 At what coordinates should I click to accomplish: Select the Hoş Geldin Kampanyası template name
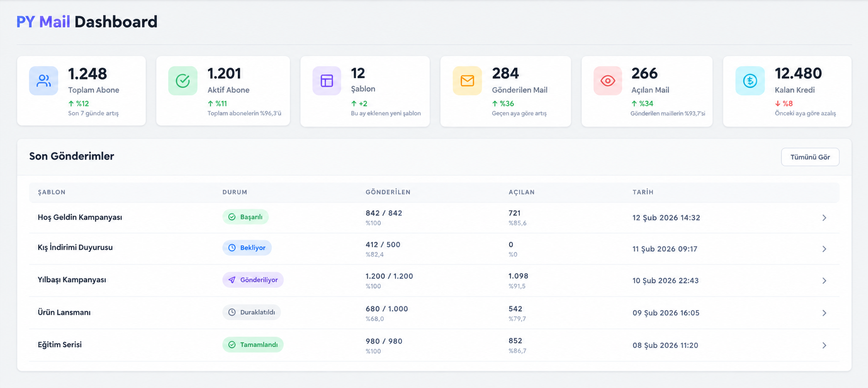[x=80, y=217]
